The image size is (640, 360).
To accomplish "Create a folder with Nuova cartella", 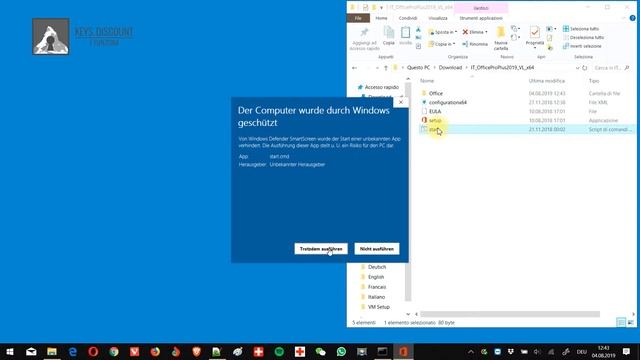I will pos(501,39).
